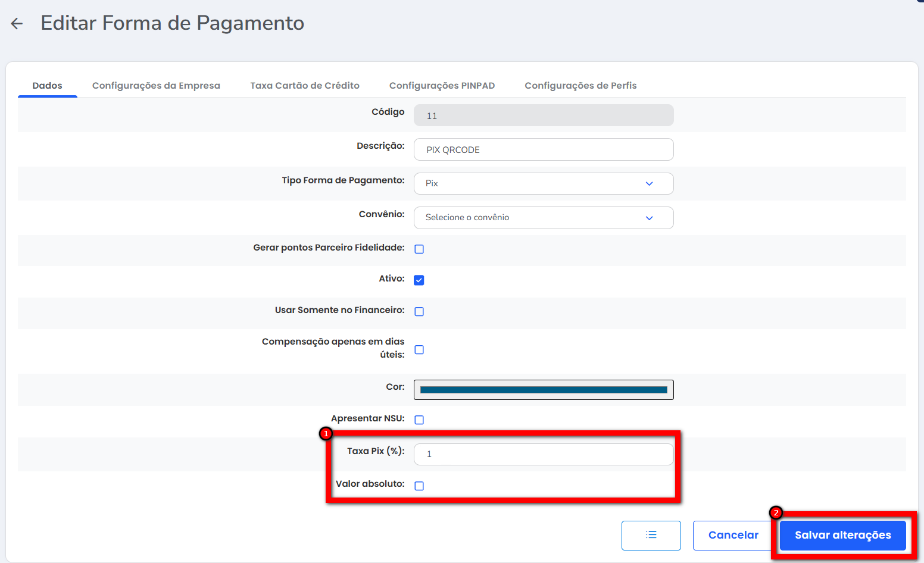Click the back arrow icon
Viewport: 924px width, 563px height.
coord(17,24)
